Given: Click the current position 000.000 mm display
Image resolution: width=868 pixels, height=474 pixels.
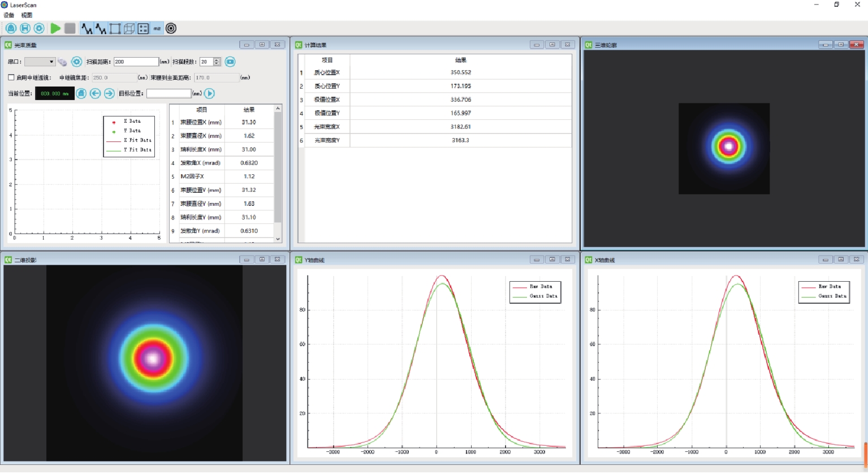Looking at the screenshot, I should point(55,93).
